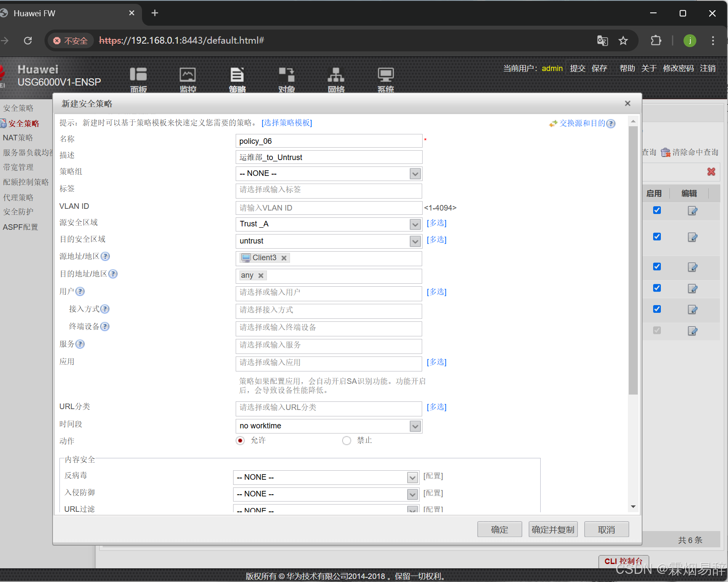728x582 pixels.
Task: Click the 确定 button
Action: [500, 529]
